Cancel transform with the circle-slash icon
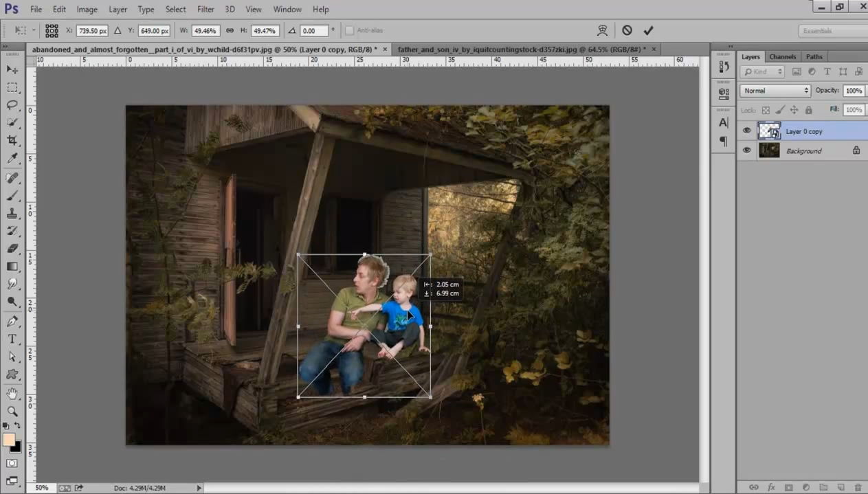868x494 pixels. pyautogui.click(x=627, y=31)
